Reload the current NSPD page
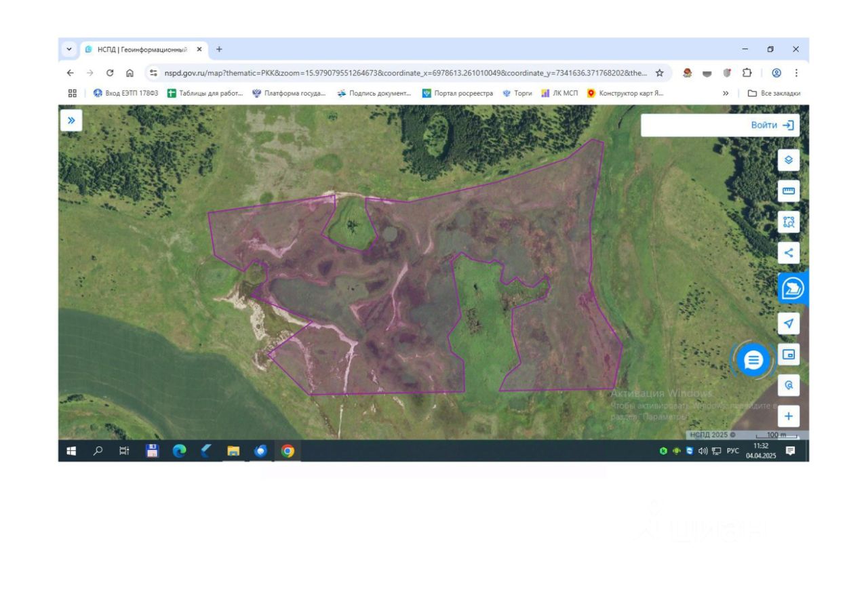Image resolution: width=868 pixels, height=613 pixels. [109, 73]
